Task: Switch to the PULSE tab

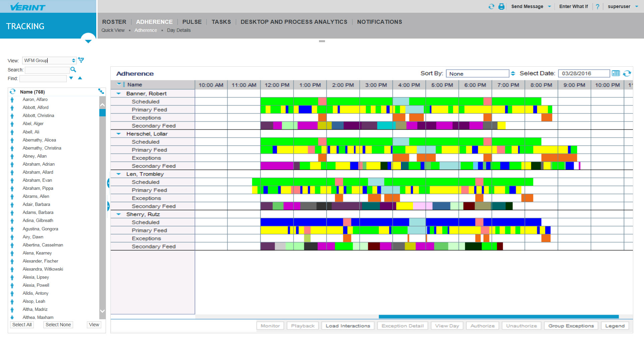Action: (x=192, y=22)
